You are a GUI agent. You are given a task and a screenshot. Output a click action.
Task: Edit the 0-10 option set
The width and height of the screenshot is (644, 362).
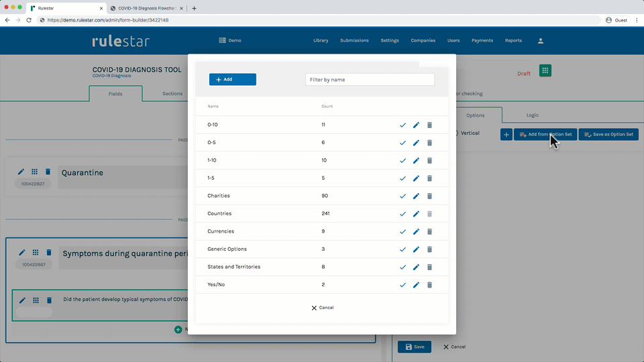(416, 125)
